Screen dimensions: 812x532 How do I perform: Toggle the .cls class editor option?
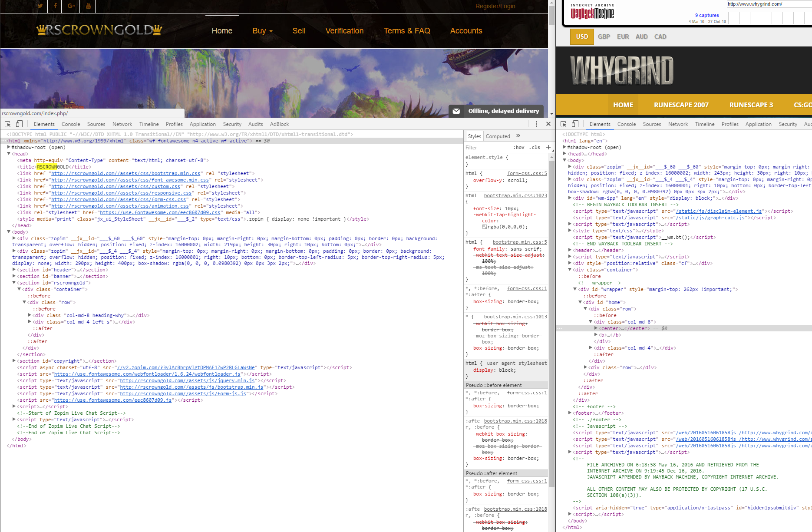pos(535,147)
